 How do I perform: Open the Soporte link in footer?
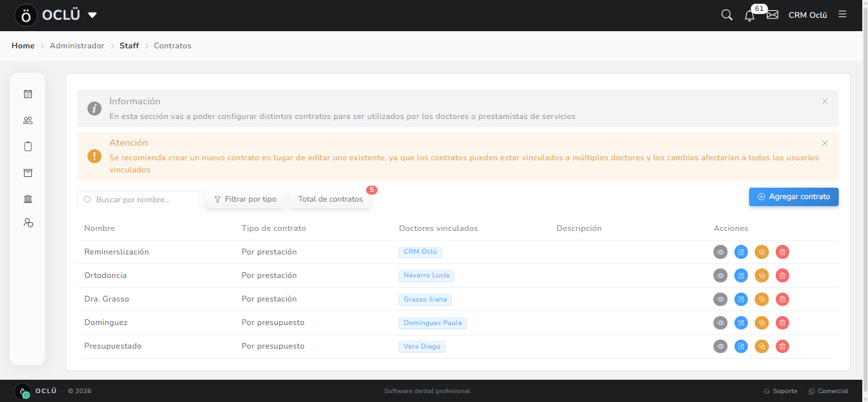(x=780, y=391)
